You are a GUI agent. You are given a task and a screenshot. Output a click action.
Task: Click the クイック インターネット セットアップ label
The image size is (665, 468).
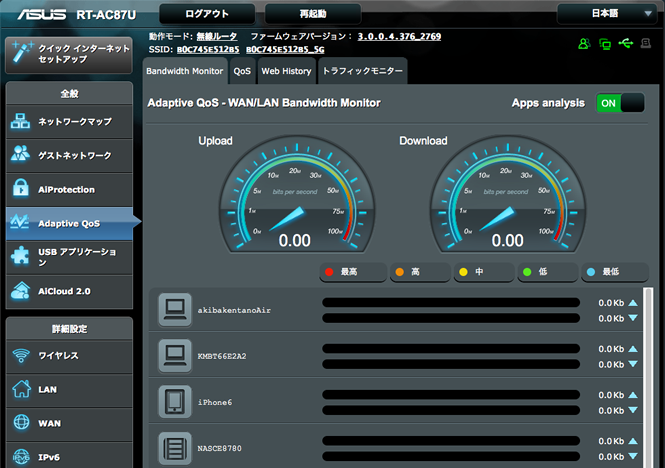pos(84,54)
